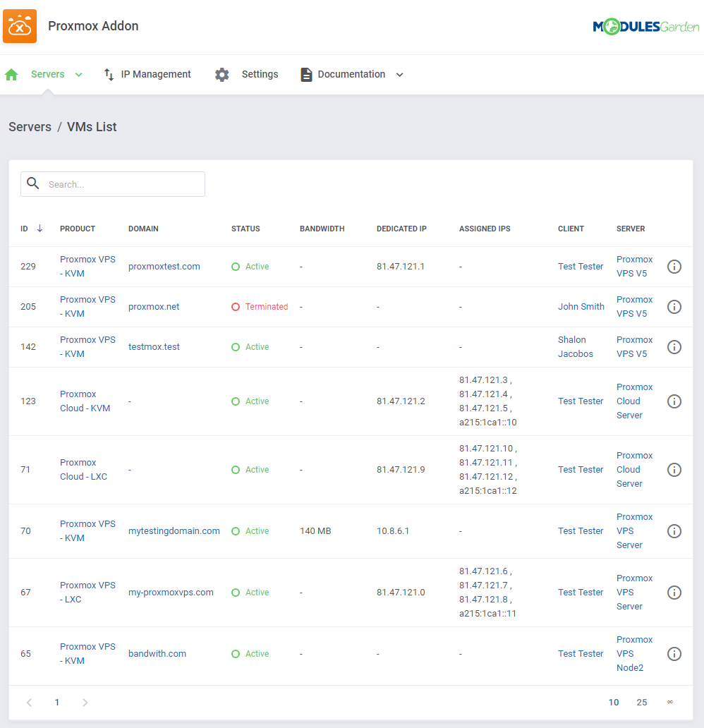704x728 pixels.
Task: Show 25 entries per page
Action: [642, 703]
